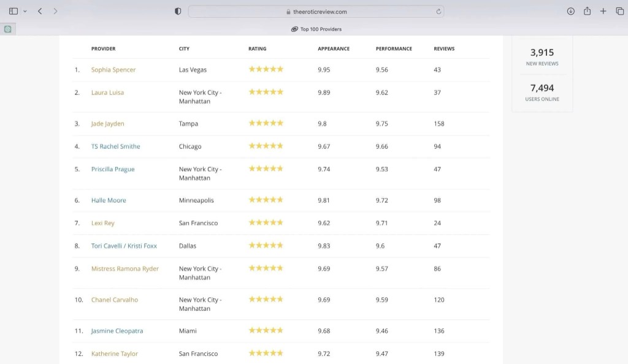Open Lexi Rey's profile link
This screenshot has height=364, width=628.
coord(102,223)
